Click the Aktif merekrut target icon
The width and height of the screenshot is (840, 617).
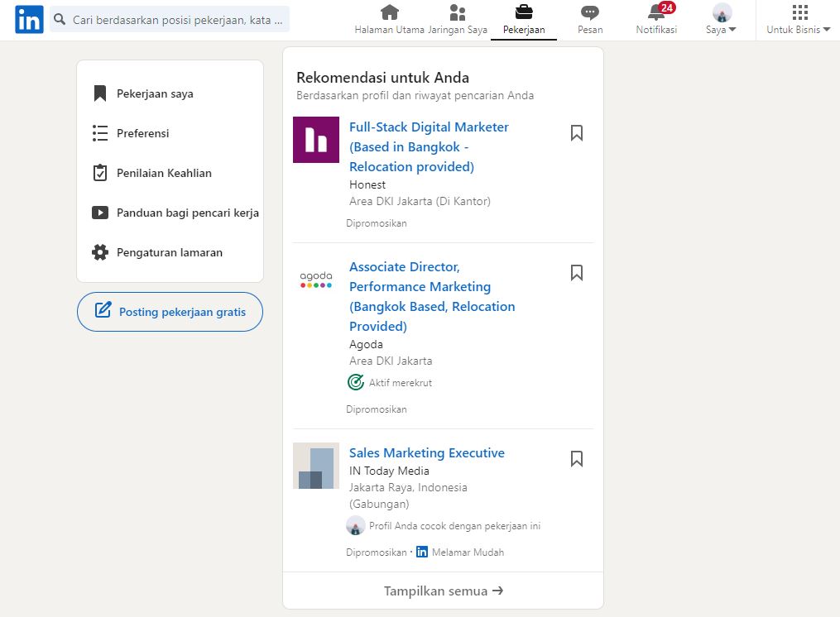[356, 382]
